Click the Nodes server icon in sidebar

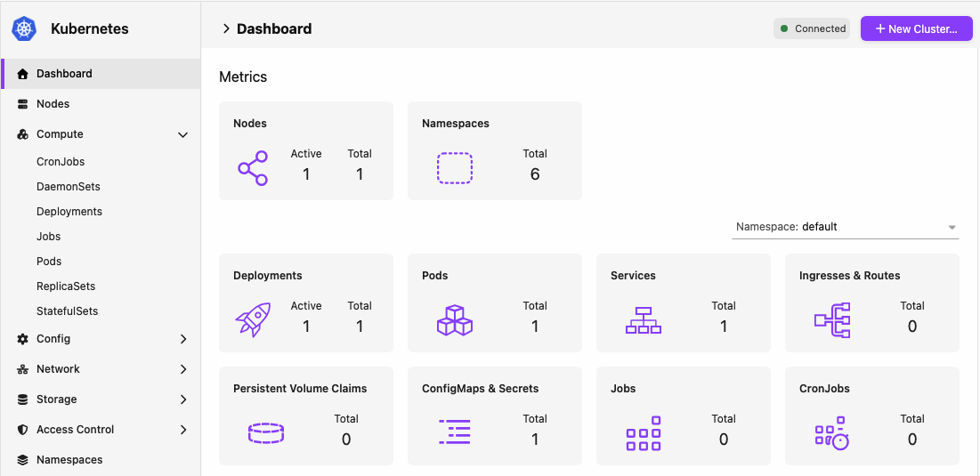click(x=23, y=104)
